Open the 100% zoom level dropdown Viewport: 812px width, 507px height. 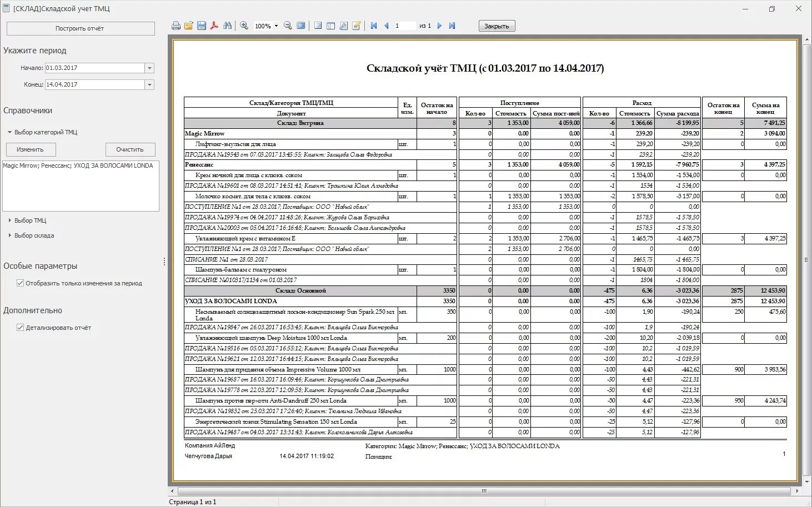tap(276, 26)
